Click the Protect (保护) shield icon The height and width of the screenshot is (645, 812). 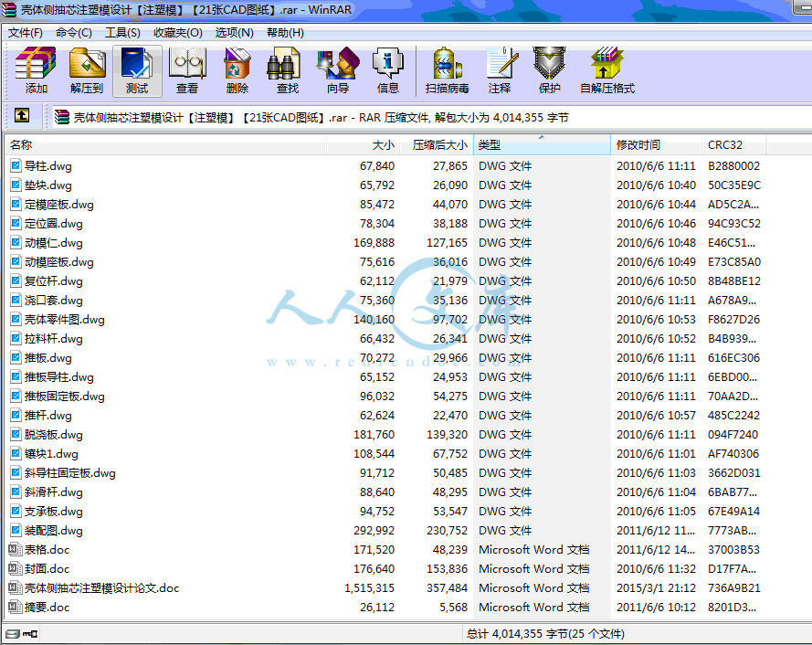click(550, 71)
